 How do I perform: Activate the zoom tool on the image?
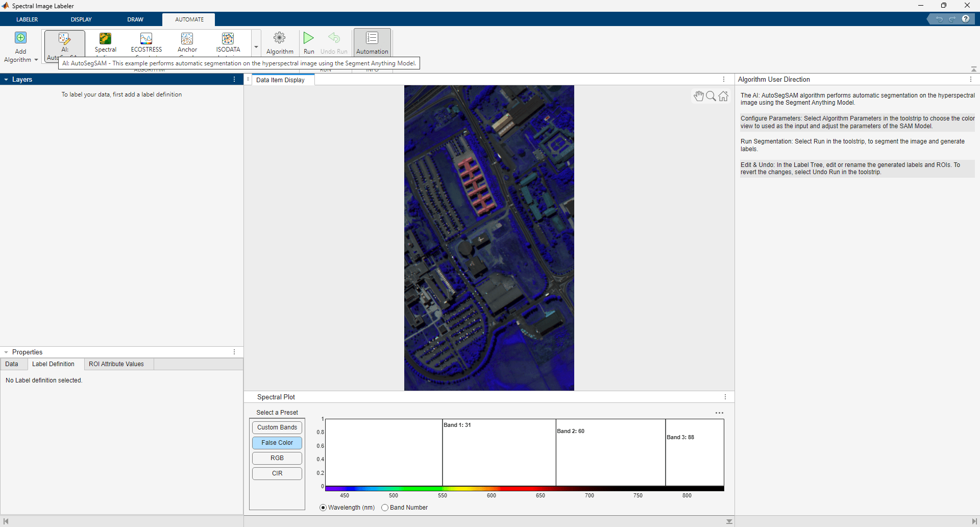710,96
